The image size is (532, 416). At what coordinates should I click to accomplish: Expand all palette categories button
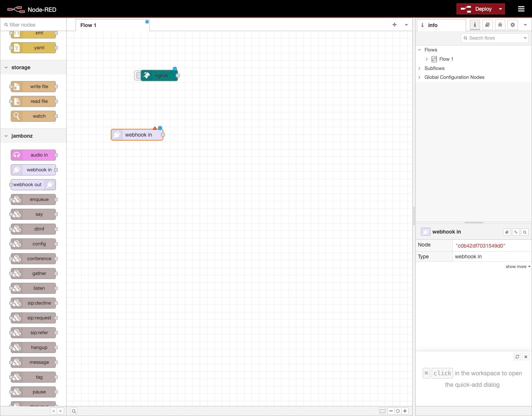pyautogui.click(x=60, y=411)
